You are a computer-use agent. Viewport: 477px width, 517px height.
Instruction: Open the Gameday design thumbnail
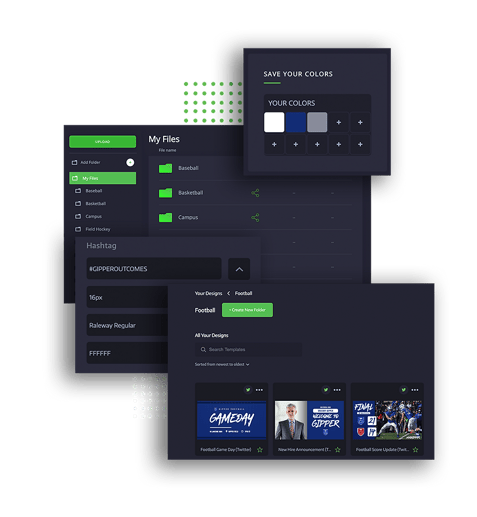click(x=231, y=420)
